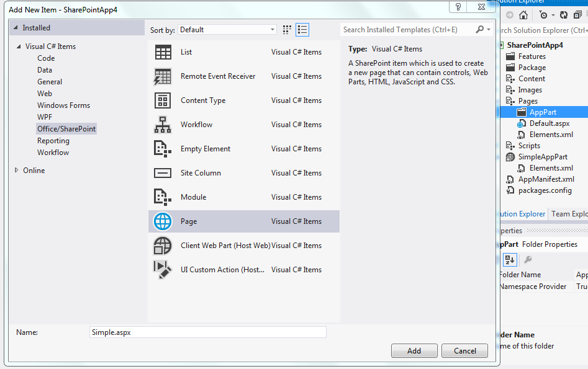Select the General category
The height and width of the screenshot is (369, 588).
(x=50, y=82)
